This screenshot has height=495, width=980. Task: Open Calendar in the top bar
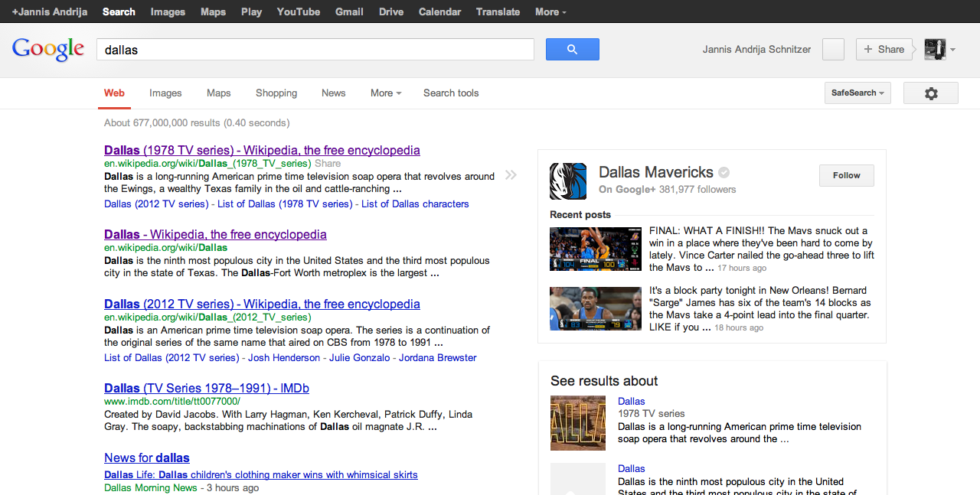(439, 11)
